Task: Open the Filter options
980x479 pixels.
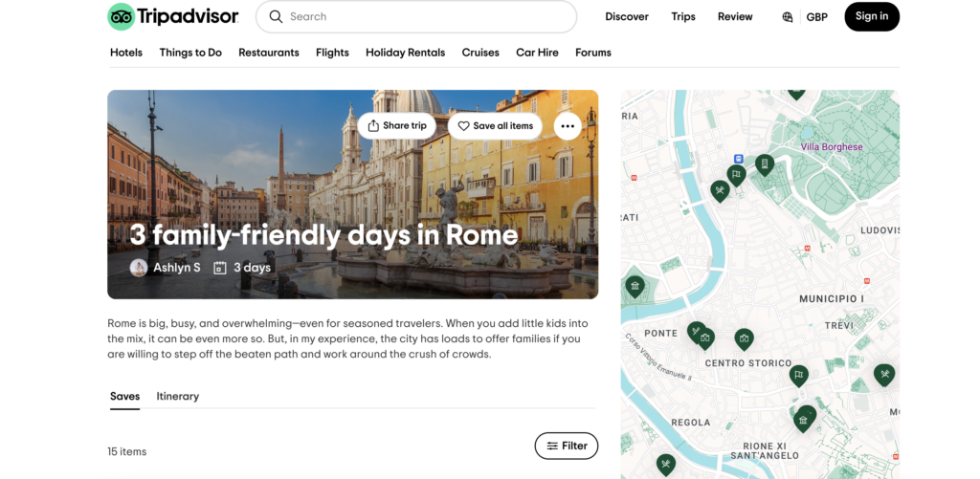Action: pyautogui.click(x=567, y=446)
